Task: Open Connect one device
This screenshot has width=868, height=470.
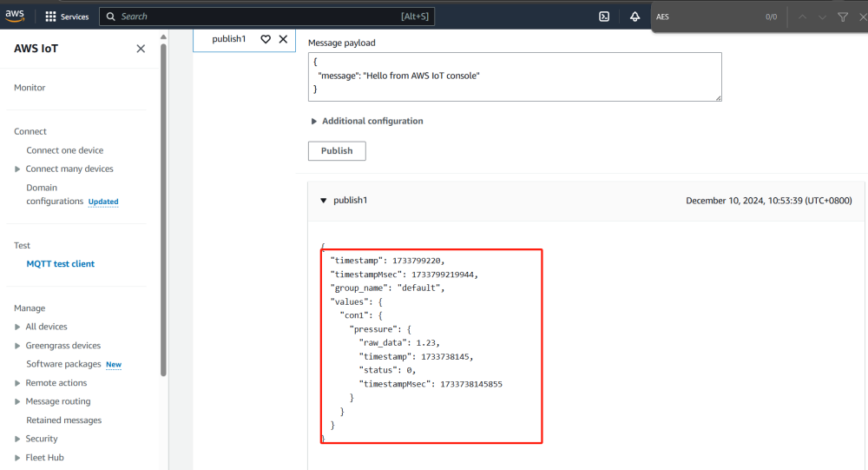Action: pyautogui.click(x=65, y=150)
